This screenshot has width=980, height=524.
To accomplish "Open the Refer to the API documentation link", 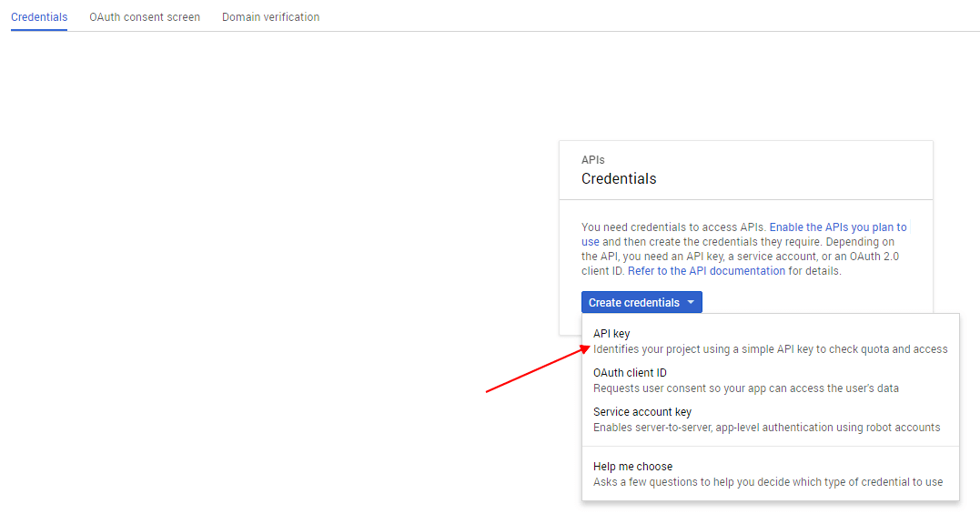I will (x=706, y=271).
